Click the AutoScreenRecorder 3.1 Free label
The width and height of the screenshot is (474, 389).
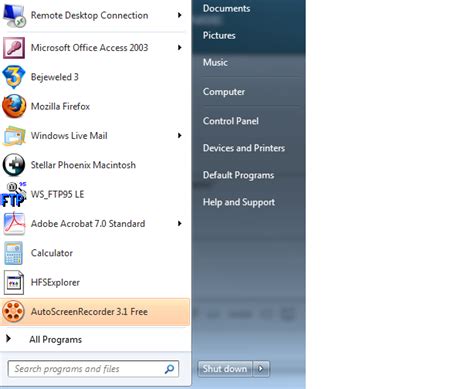click(89, 312)
